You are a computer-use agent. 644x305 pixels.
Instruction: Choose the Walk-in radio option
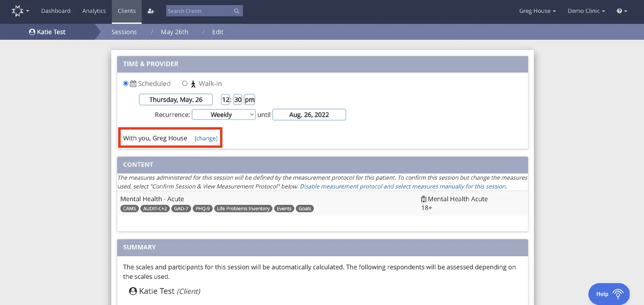185,83
